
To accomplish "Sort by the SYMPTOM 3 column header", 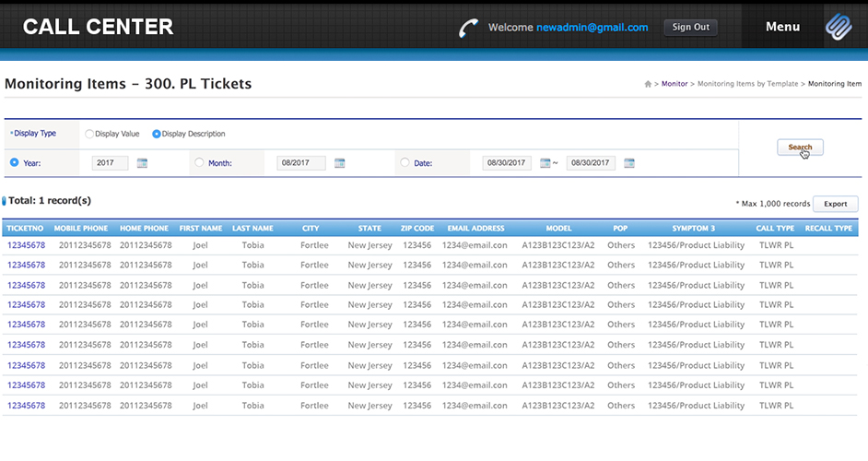I will (x=694, y=229).
